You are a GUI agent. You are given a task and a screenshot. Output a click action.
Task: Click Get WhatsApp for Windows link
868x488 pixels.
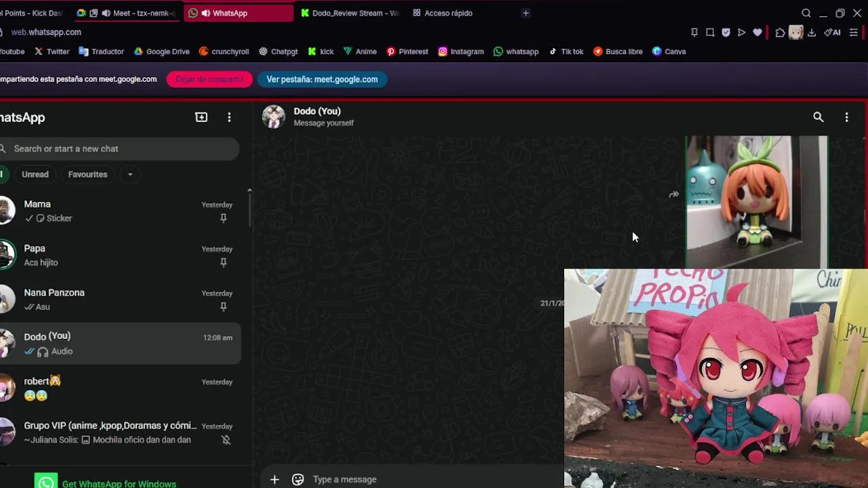tap(119, 484)
